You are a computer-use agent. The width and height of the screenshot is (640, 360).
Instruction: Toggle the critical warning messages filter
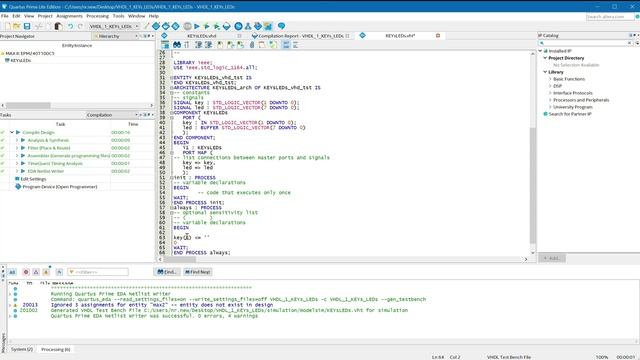tap(36, 272)
